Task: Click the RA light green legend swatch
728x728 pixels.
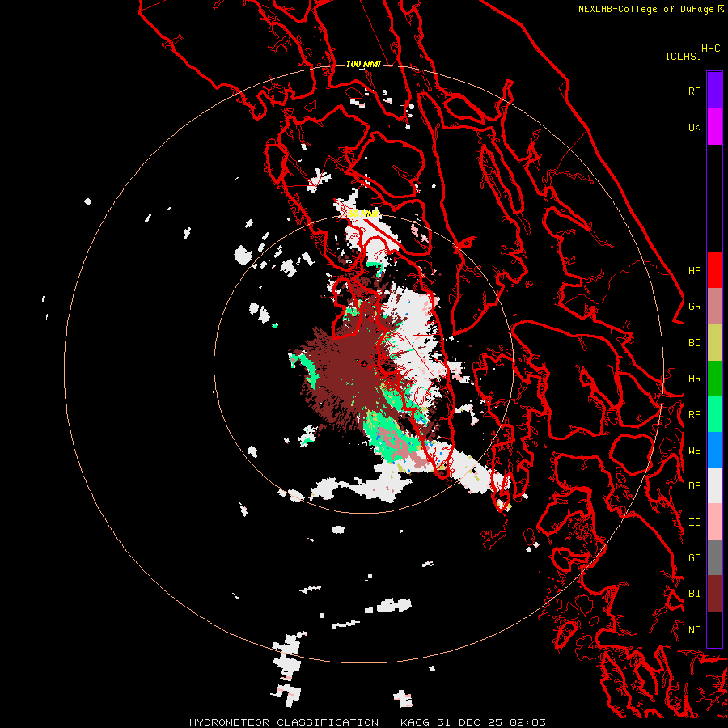Action: click(714, 414)
